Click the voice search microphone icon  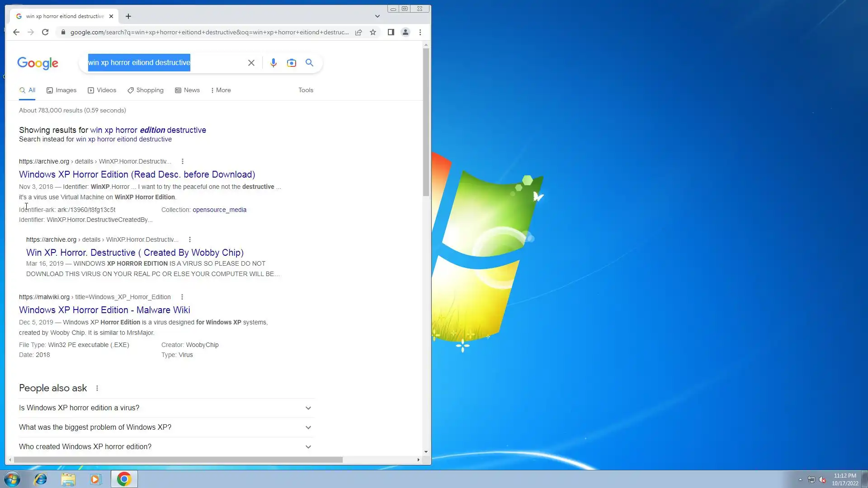tap(273, 63)
